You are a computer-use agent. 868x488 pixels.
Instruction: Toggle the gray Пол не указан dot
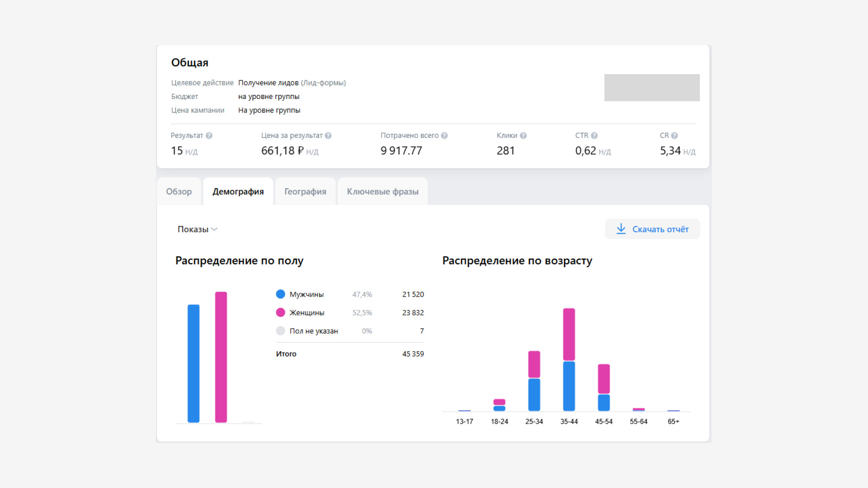click(280, 331)
